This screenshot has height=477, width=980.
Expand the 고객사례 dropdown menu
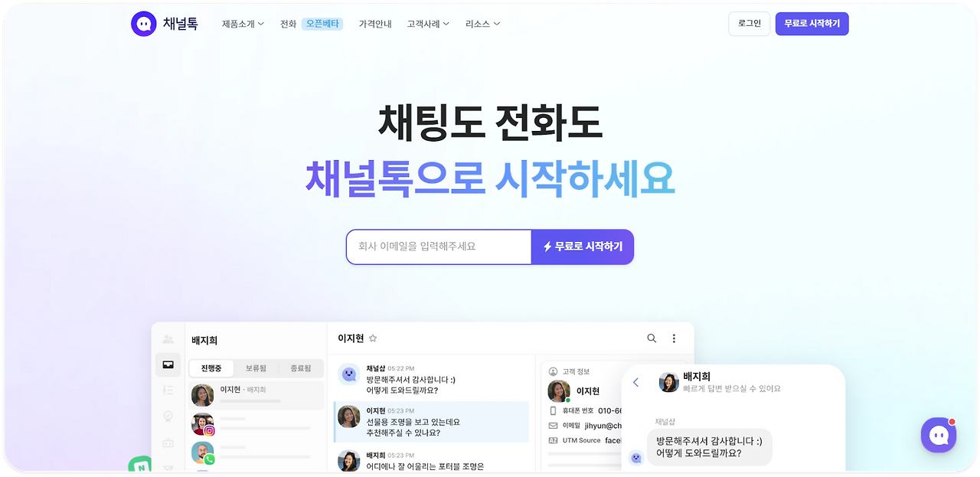click(x=428, y=24)
